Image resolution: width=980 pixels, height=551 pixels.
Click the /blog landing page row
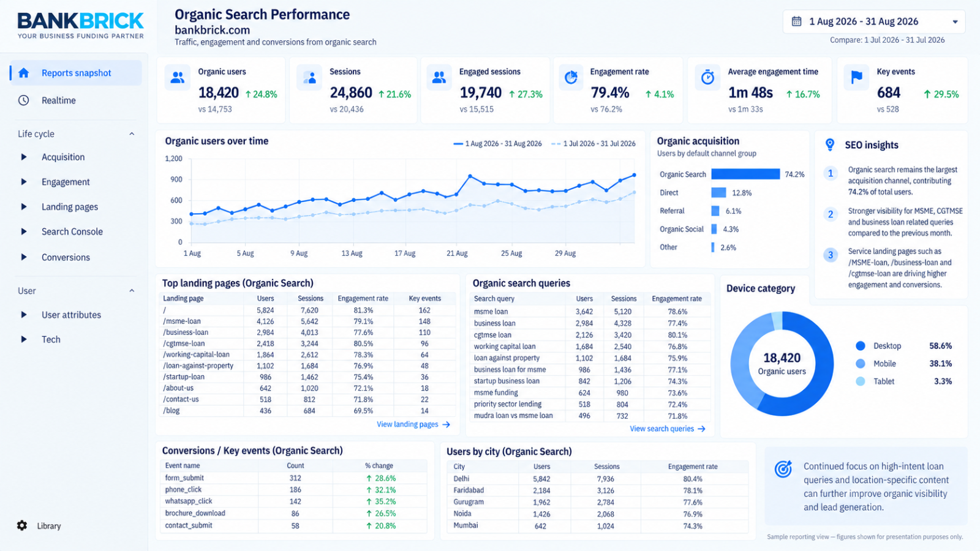click(308, 411)
